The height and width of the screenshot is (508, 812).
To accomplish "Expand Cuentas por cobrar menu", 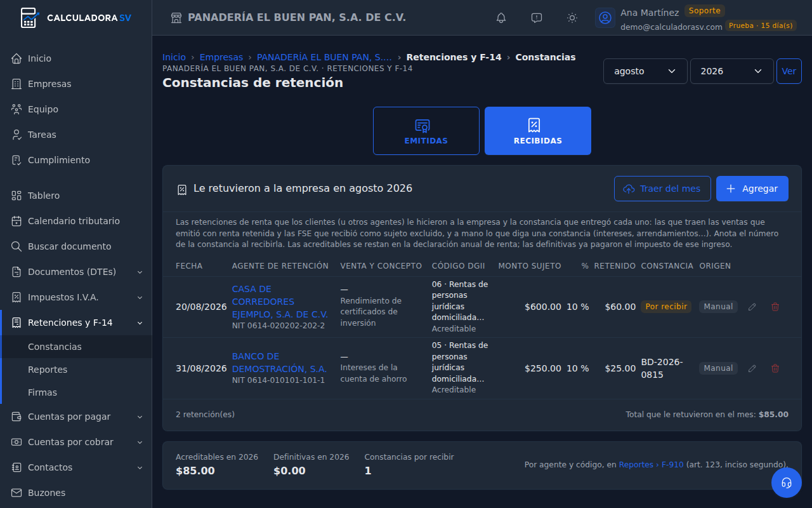I will coord(76,442).
